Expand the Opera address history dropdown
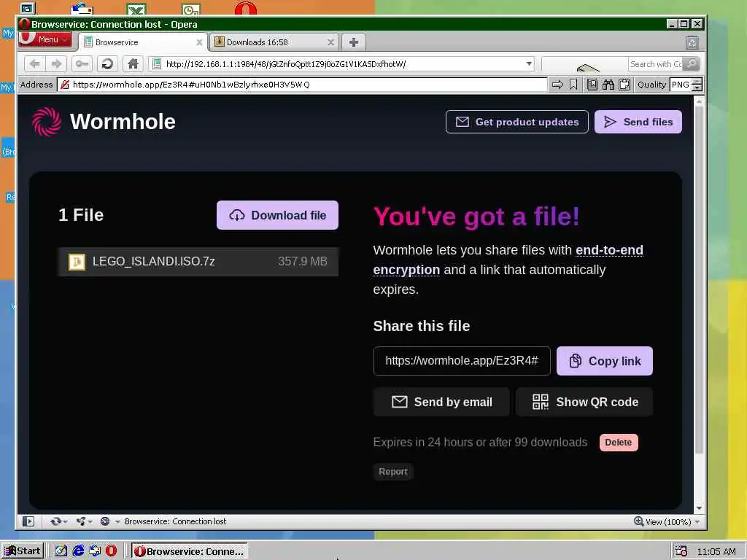This screenshot has width=747, height=560. 529,64
